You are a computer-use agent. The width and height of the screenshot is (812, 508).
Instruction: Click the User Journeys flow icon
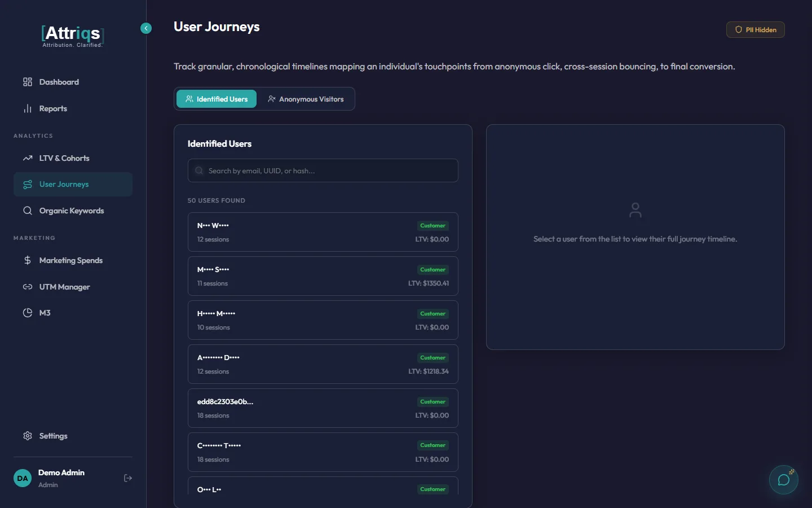pyautogui.click(x=27, y=184)
